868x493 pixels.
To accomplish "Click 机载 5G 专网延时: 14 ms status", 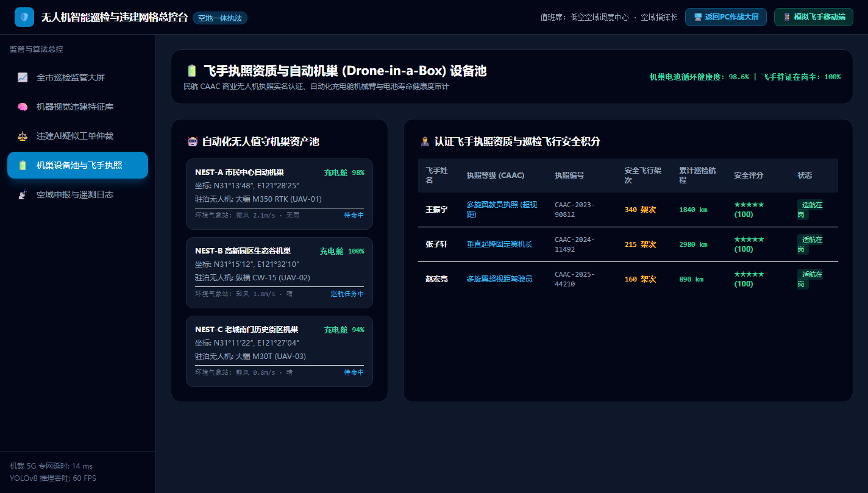I will click(51, 466).
